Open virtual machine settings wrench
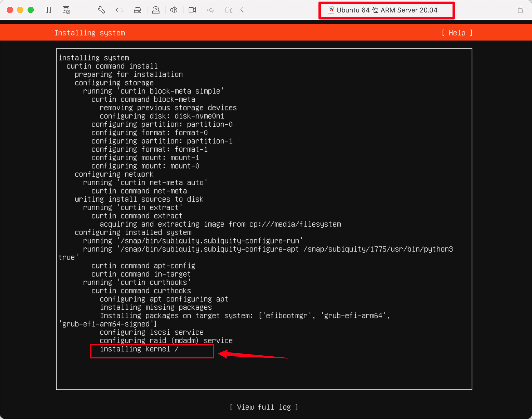Screen dimensions: 532x419 (101, 10)
